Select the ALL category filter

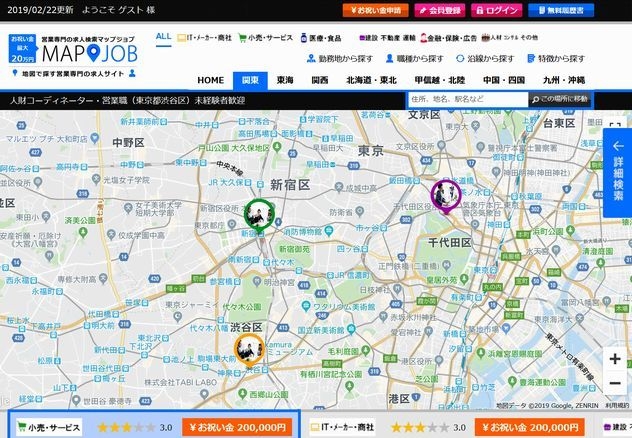[x=164, y=37]
